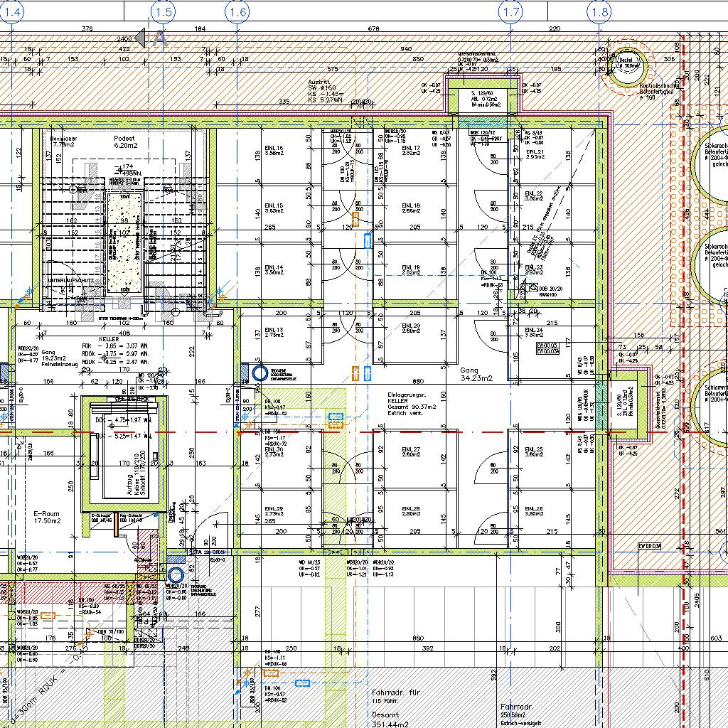Select the Gang 34.23m2 corridor label
The width and height of the screenshot is (728, 728).
tap(476, 375)
